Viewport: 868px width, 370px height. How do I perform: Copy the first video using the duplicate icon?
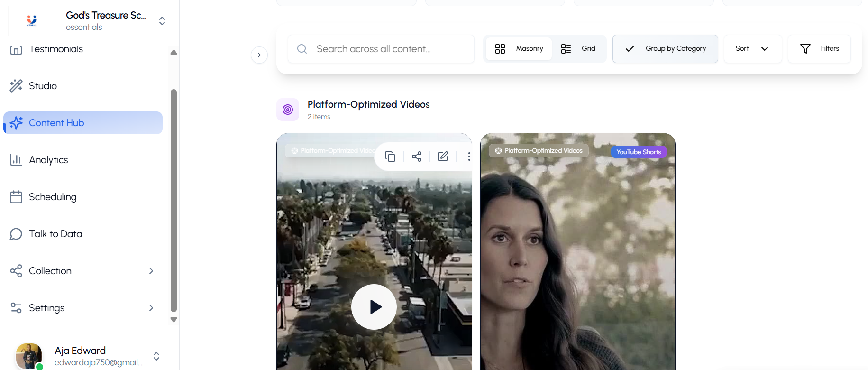click(390, 157)
